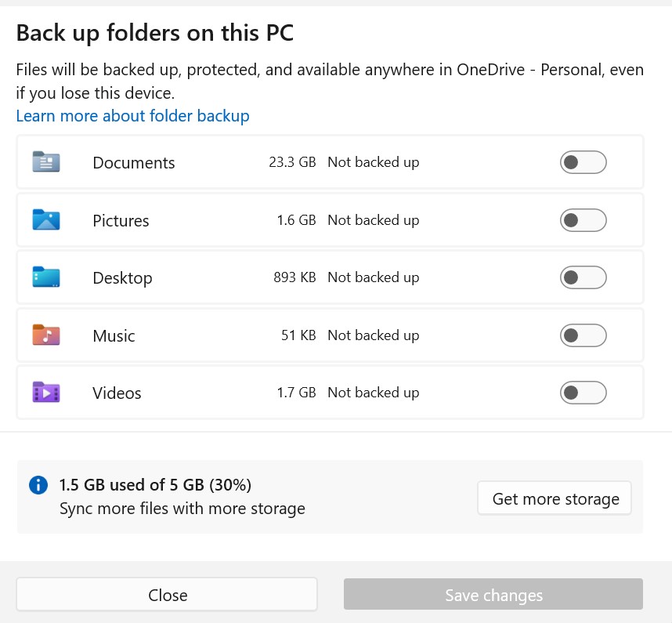Click the Desktop folder icon

point(46,277)
